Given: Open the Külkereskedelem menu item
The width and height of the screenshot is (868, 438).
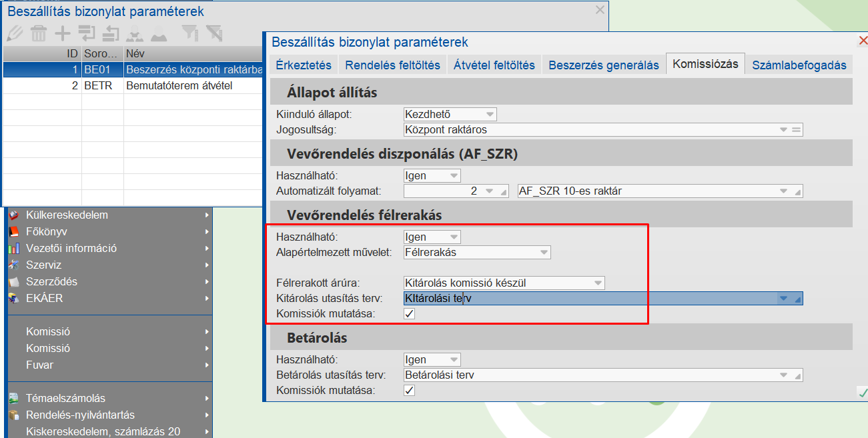Looking at the screenshot, I should 109,215.
